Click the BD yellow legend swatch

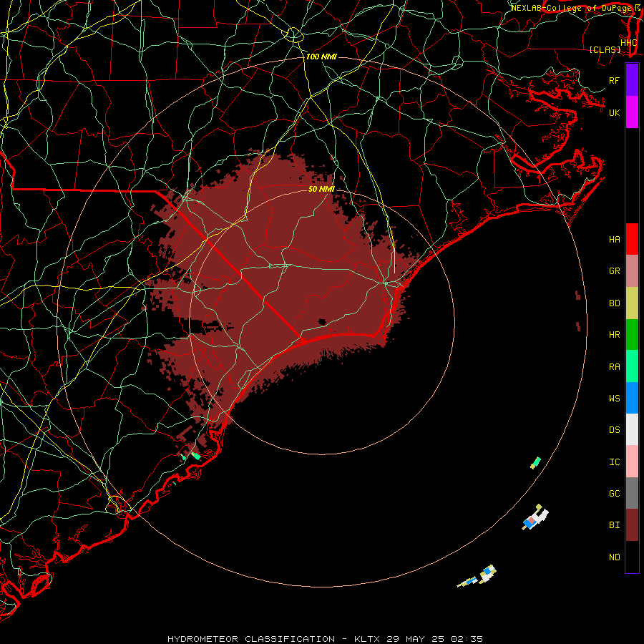[632, 303]
